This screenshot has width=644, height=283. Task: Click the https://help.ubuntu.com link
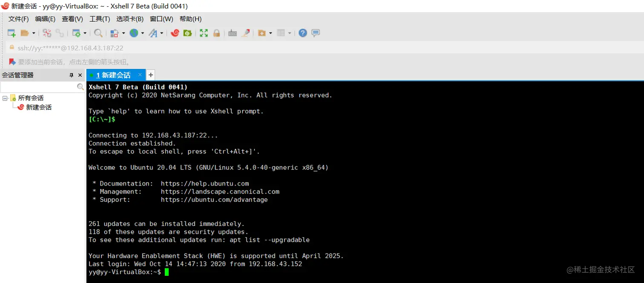(x=205, y=183)
